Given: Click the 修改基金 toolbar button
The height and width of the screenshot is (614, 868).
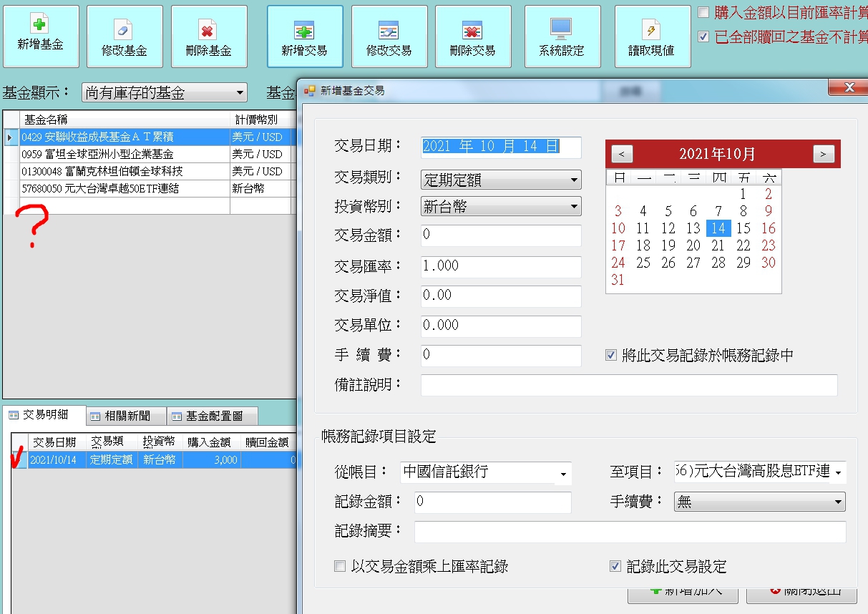Looking at the screenshot, I should tap(125, 36).
